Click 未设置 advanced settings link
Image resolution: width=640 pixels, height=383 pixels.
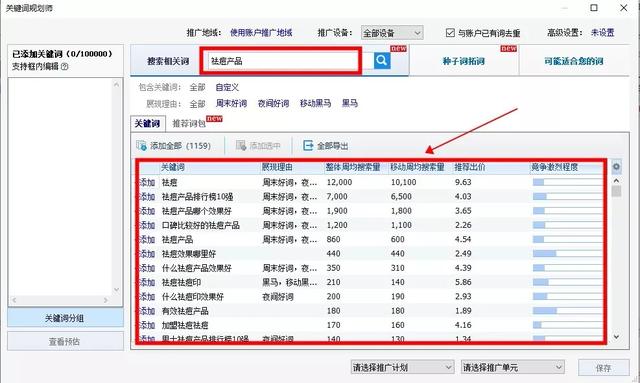click(x=602, y=33)
